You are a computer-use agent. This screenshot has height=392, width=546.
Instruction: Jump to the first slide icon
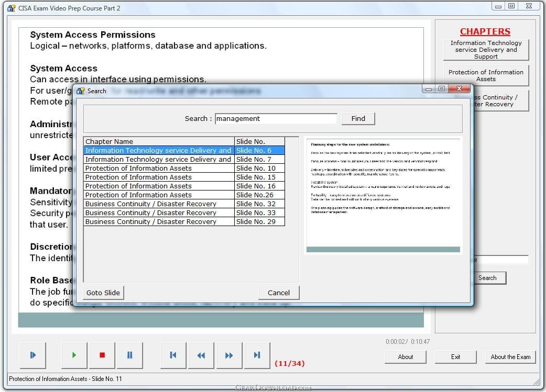173,355
